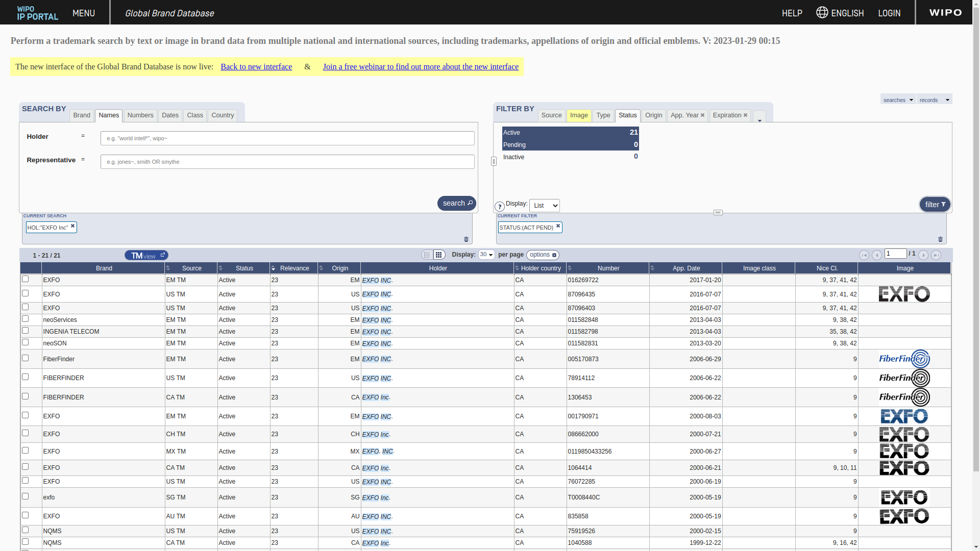This screenshot has height=551, width=980.
Task: Open WIPO IP Portal logo
Action: pos(37,13)
